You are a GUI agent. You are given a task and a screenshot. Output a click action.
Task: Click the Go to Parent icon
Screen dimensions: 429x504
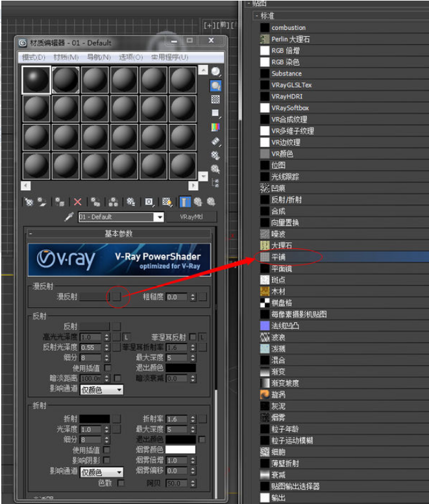tap(198, 202)
